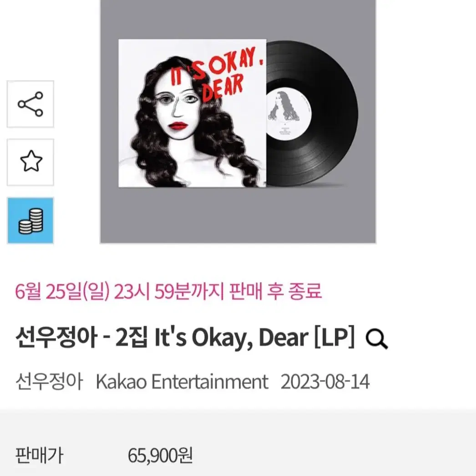Click the 2집 text in the title
Viewport: 476px width, 476px height.
click(132, 338)
